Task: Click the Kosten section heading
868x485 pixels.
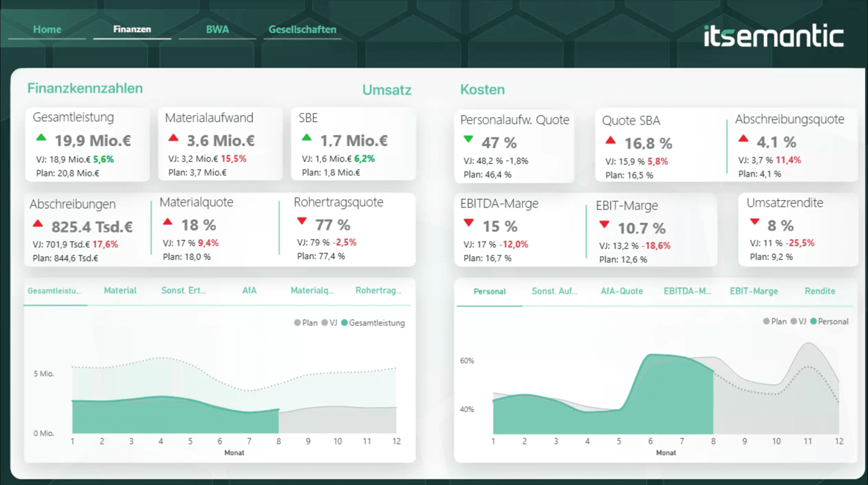Action: pyautogui.click(x=482, y=89)
